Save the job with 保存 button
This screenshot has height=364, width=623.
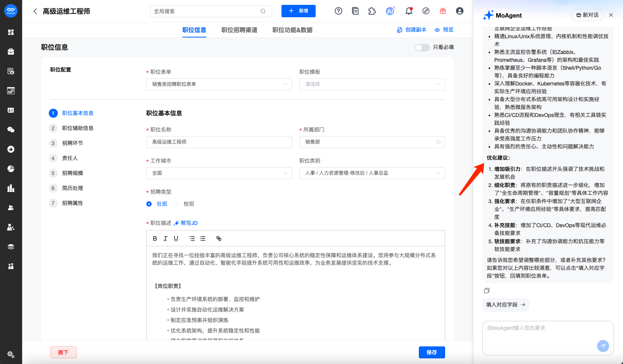click(x=432, y=352)
